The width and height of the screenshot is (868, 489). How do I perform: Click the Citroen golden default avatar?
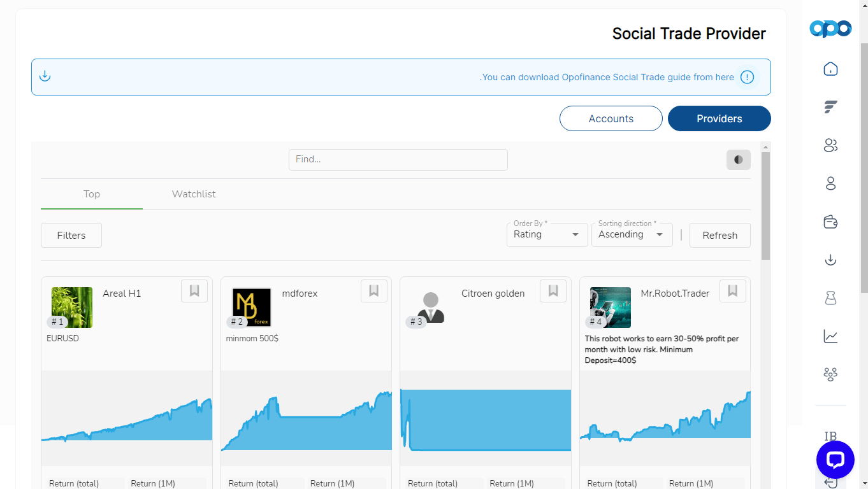431,308
